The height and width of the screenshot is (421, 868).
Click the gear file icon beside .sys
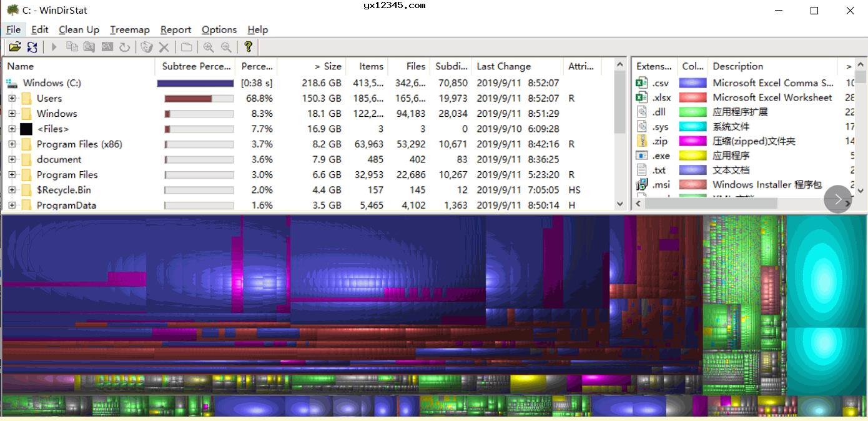[641, 126]
